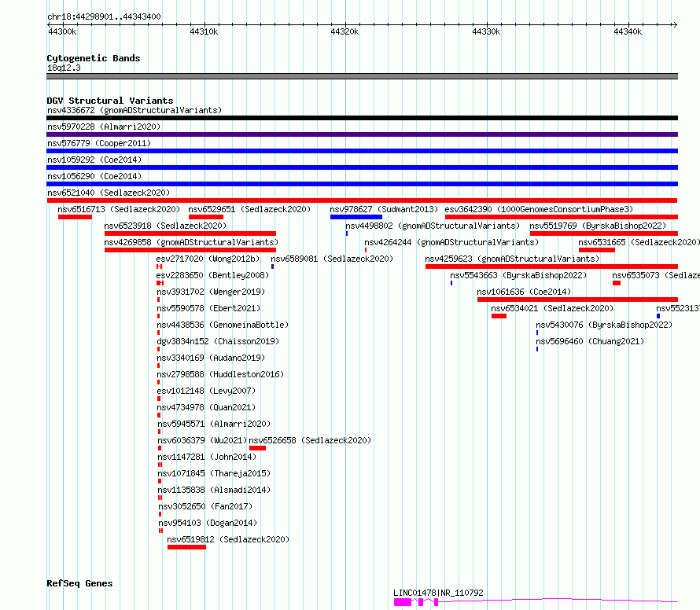Open esv2283650 (Bentley2008) label
Image resolution: width=700 pixels, height=610 pixels.
pos(212,275)
